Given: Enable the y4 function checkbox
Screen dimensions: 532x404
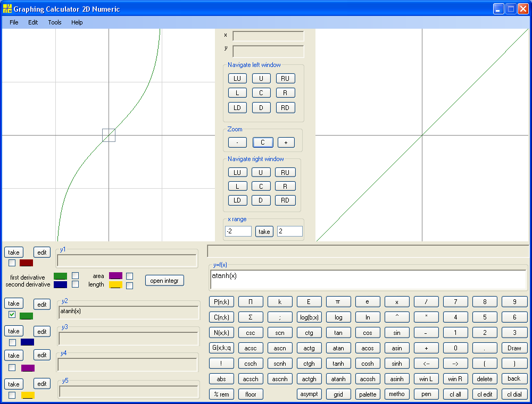Looking at the screenshot, I should pyautogui.click(x=12, y=367).
